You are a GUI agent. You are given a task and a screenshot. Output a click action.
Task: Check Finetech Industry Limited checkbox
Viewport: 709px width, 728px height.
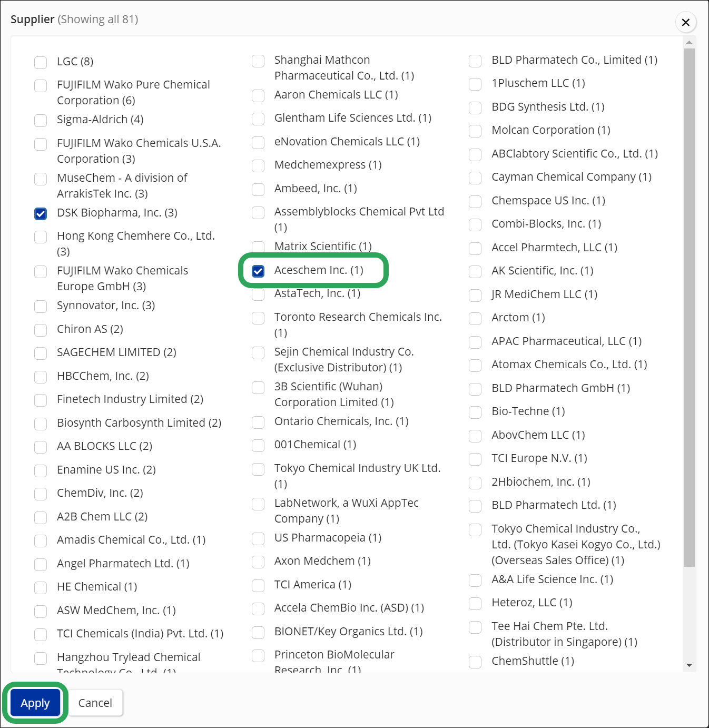[41, 400]
